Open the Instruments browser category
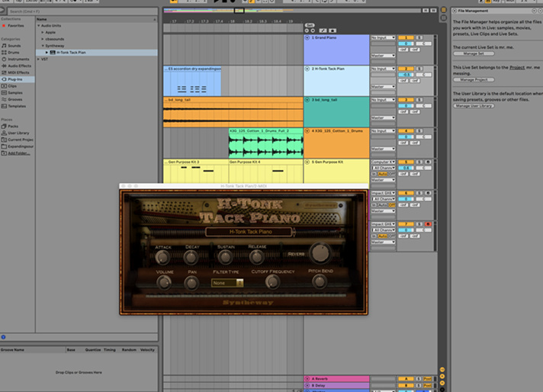Image resolution: width=543 pixels, height=392 pixels. pyautogui.click(x=18, y=59)
